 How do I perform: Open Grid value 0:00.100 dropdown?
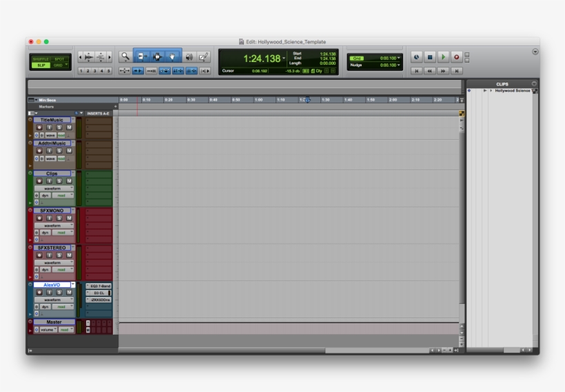[x=398, y=58]
